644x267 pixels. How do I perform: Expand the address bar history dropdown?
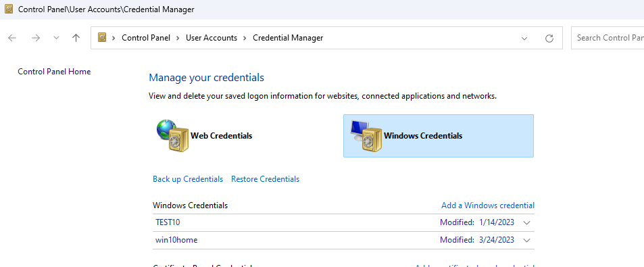point(524,39)
